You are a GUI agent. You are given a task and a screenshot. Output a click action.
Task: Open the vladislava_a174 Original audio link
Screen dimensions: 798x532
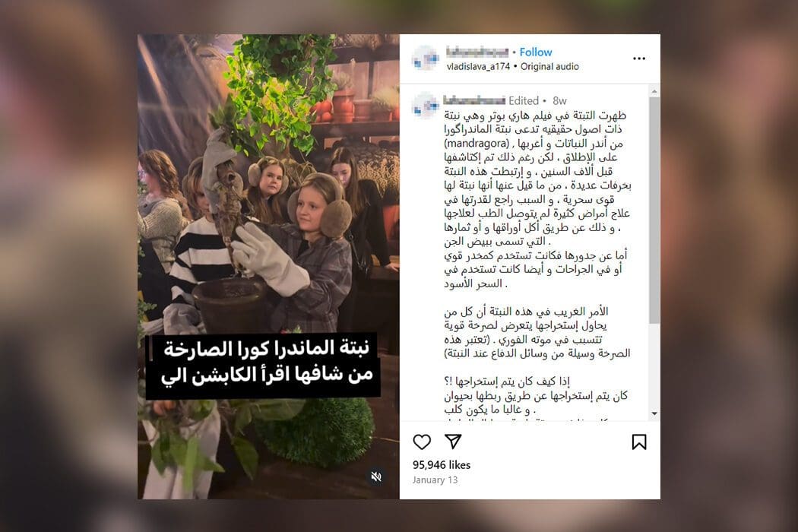[x=512, y=67]
